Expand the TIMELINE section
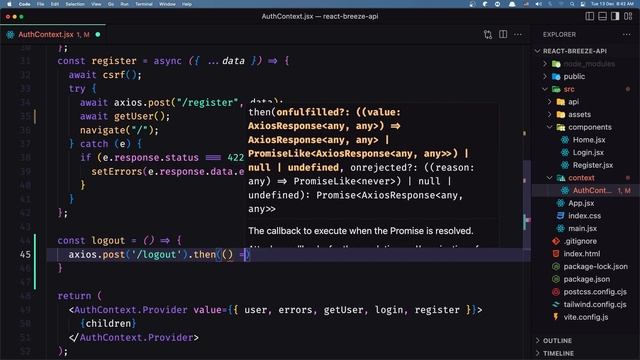 click(538, 353)
